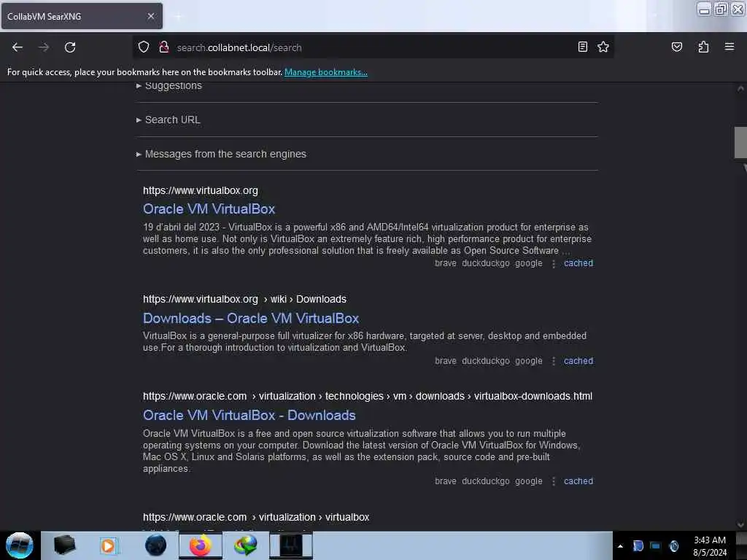
Task: Switch to Firefox in the taskbar
Action: tap(201, 545)
